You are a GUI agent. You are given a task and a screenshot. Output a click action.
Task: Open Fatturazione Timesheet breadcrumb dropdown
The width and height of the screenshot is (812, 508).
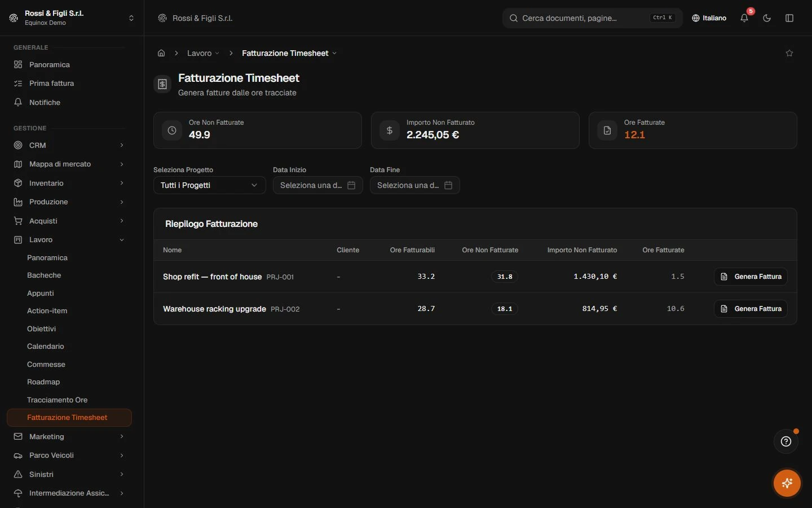point(289,53)
